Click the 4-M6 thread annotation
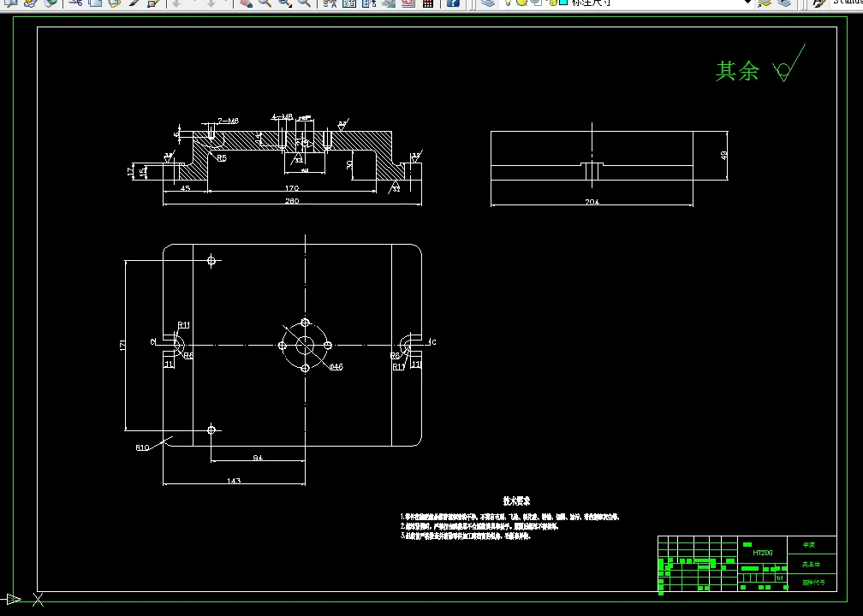 pos(283,116)
